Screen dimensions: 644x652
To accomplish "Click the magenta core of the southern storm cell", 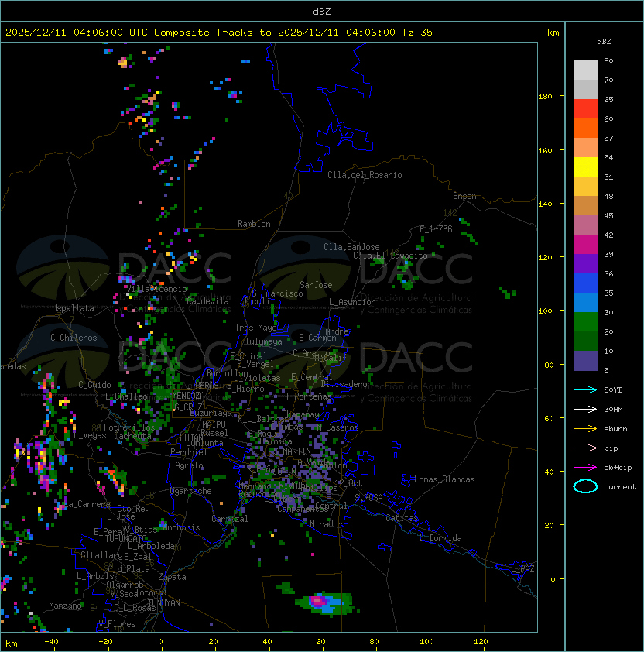I will click(x=319, y=600).
